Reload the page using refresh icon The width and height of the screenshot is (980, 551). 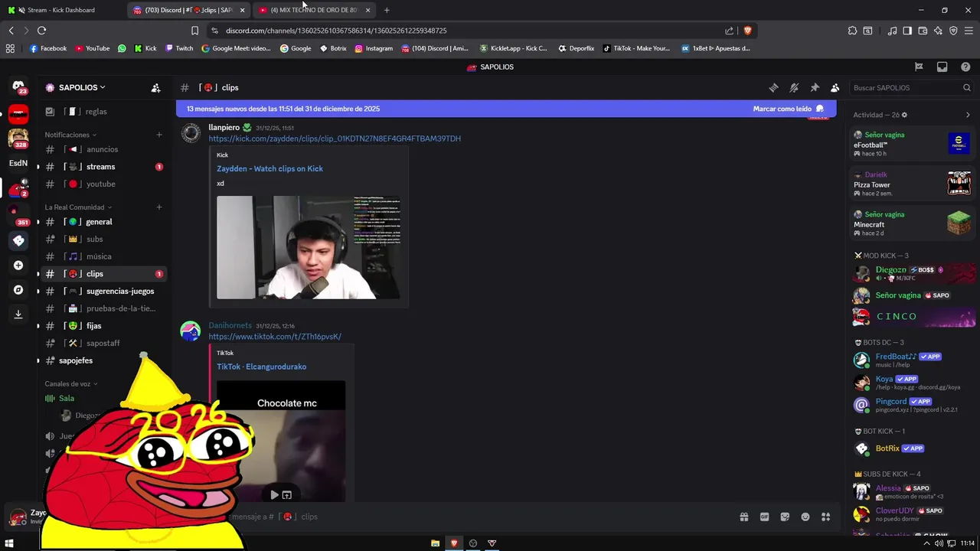(x=41, y=31)
